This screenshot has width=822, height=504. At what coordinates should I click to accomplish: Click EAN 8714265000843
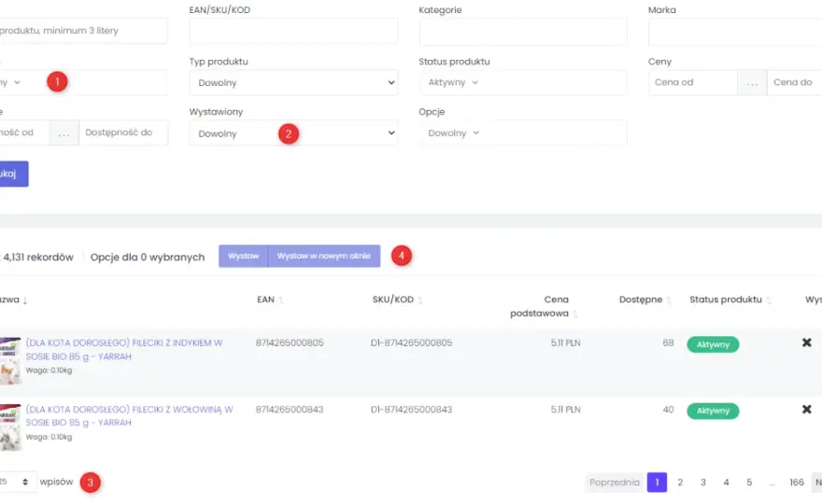pyautogui.click(x=290, y=410)
